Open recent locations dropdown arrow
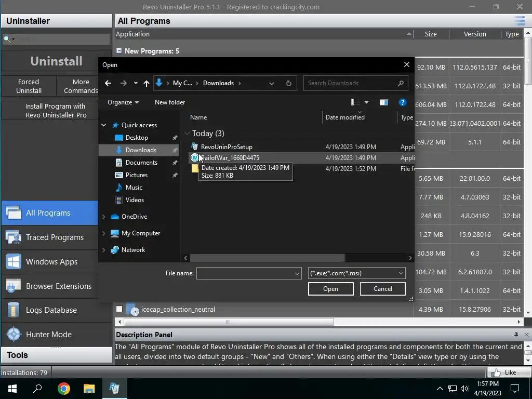The width and height of the screenshot is (532, 399). [136, 83]
